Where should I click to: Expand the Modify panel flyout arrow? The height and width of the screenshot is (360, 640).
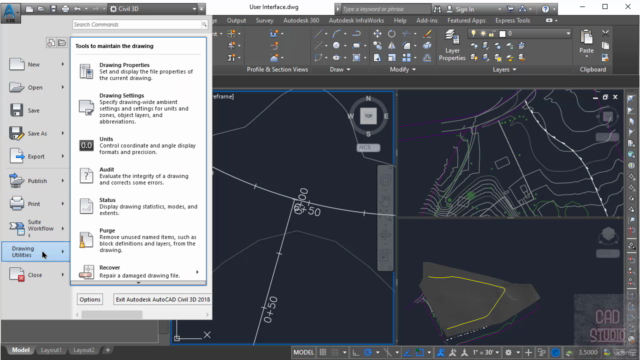point(414,69)
